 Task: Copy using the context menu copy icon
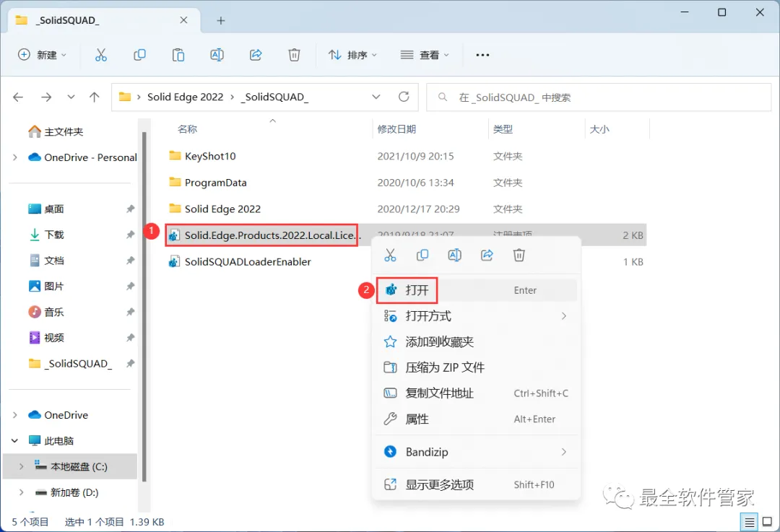422,255
